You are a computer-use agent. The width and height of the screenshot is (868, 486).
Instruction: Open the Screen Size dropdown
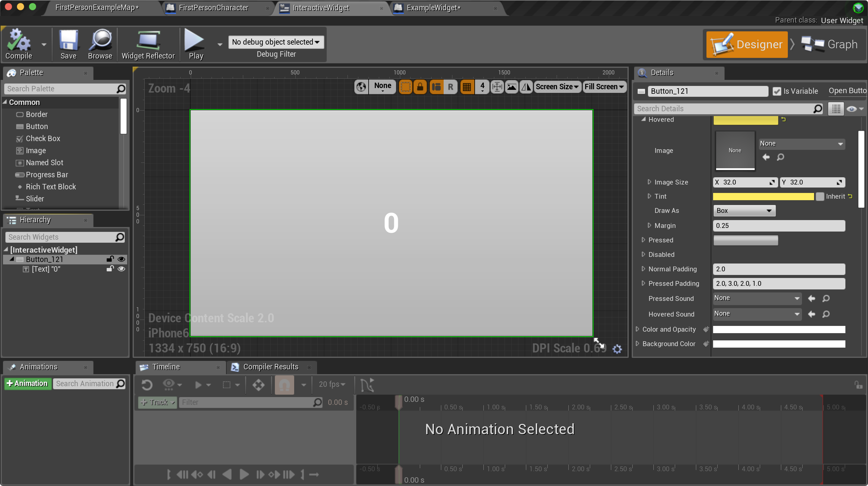pos(557,87)
